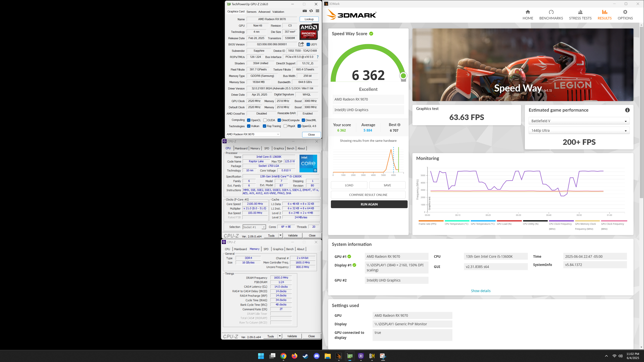Open 3DMark Benchmarks section
Image resolution: width=644 pixels, height=362 pixels.
551,15
